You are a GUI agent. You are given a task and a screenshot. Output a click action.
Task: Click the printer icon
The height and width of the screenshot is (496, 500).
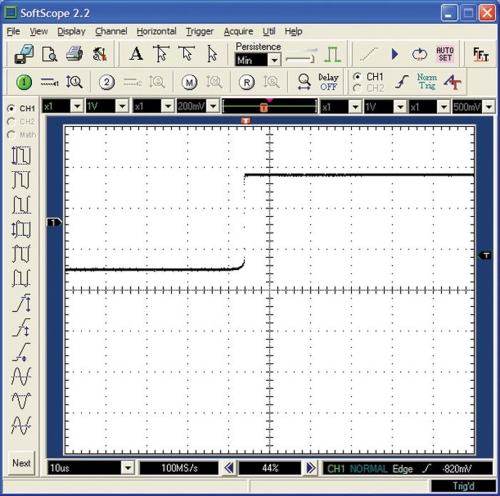tap(74, 54)
